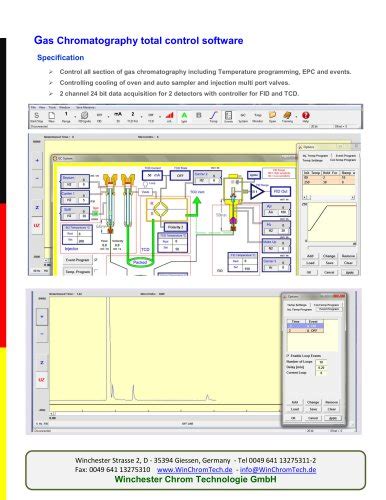Click the right scroll arrow under temperature table

pyautogui.click(x=353, y=198)
